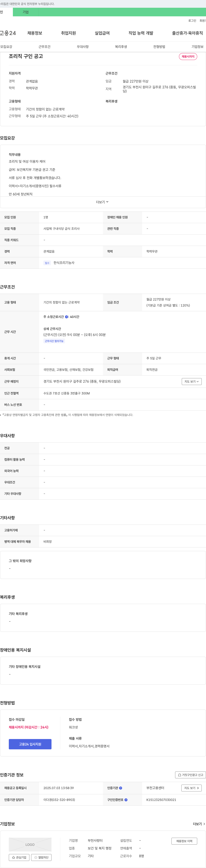Select the contact '이다경(032-320-8903)'
This screenshot has width=206, height=868.
59,800
